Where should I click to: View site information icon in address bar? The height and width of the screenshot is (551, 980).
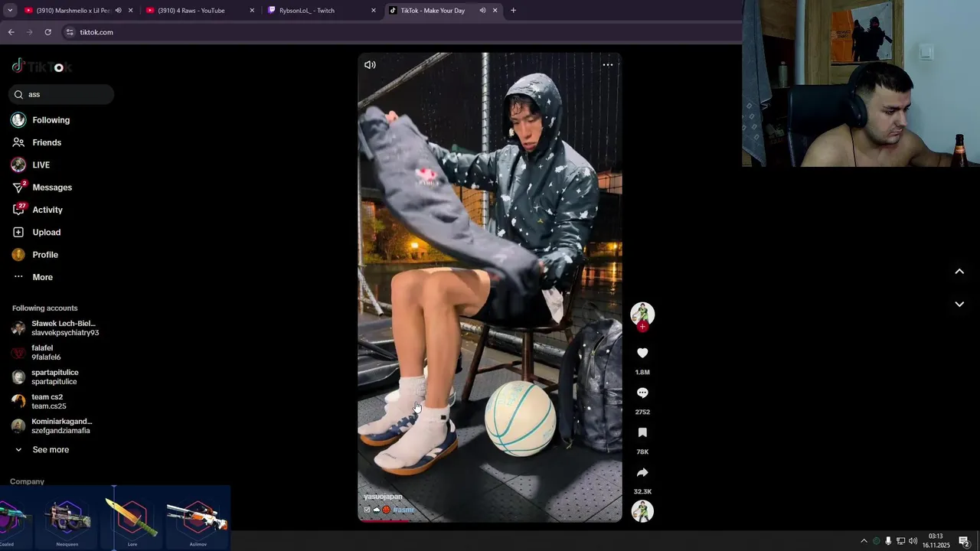70,32
